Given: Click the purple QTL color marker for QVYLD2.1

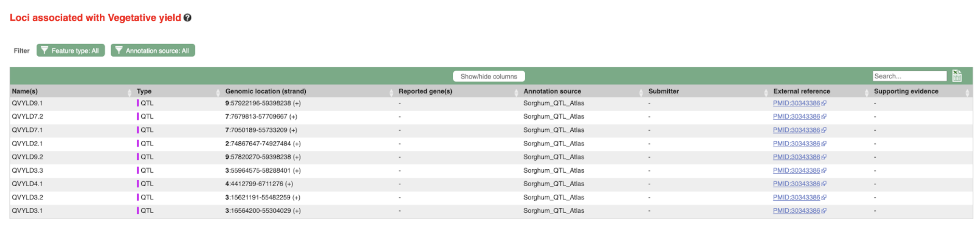Looking at the screenshot, I should click(137, 143).
